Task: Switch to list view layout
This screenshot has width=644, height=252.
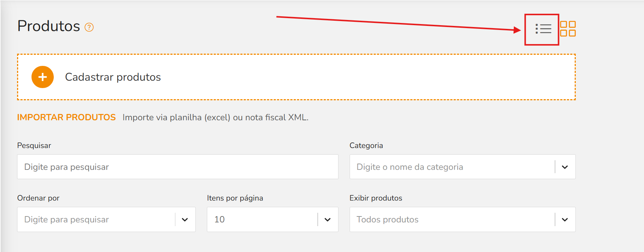Action: coord(543,29)
